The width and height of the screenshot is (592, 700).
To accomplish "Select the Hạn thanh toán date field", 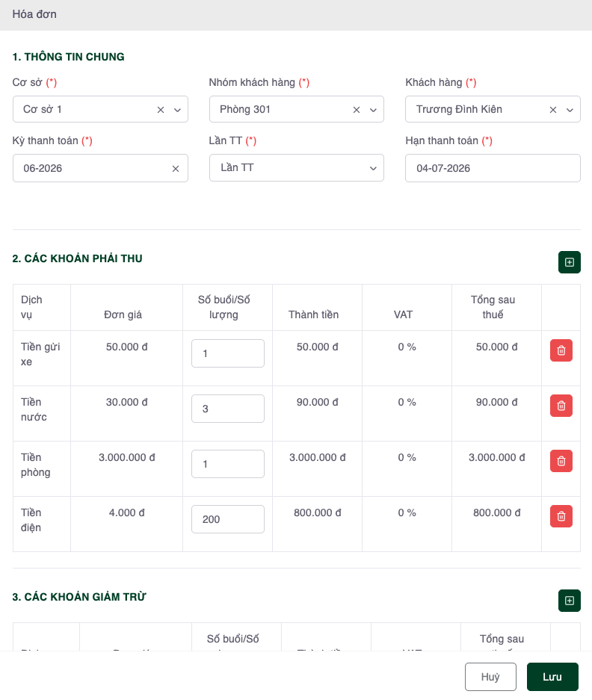I will [x=493, y=168].
